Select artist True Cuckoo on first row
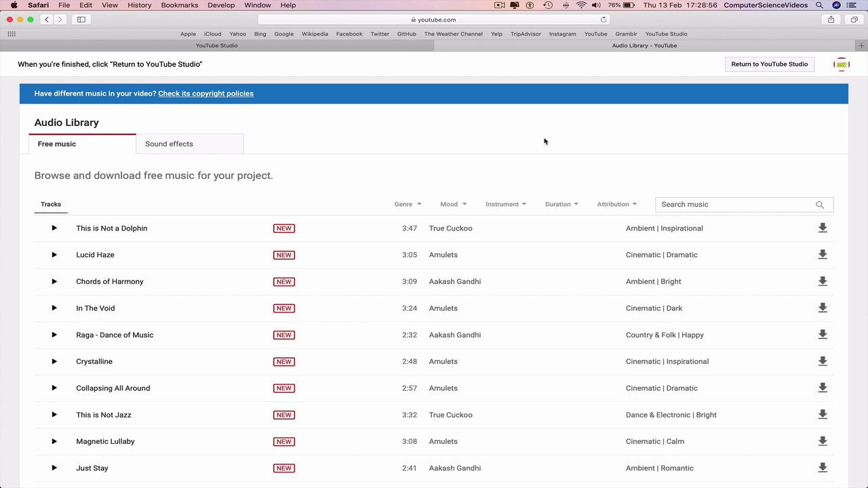The width and height of the screenshot is (868, 488). [x=451, y=228]
